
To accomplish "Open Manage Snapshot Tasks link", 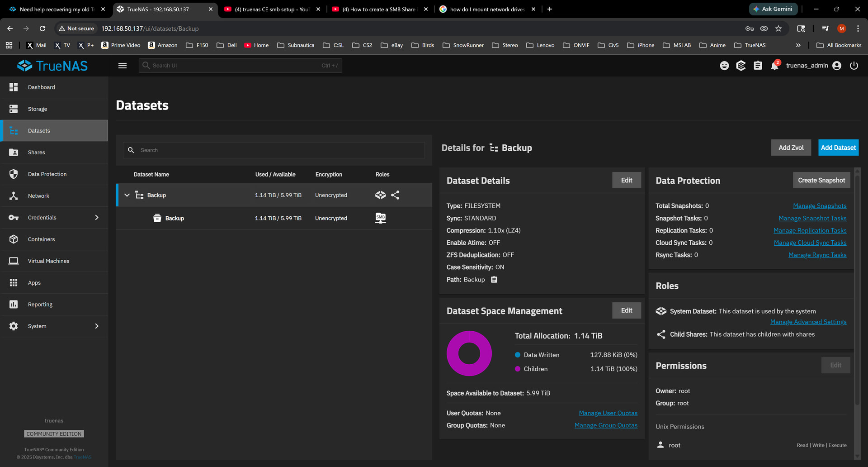I will (x=812, y=218).
